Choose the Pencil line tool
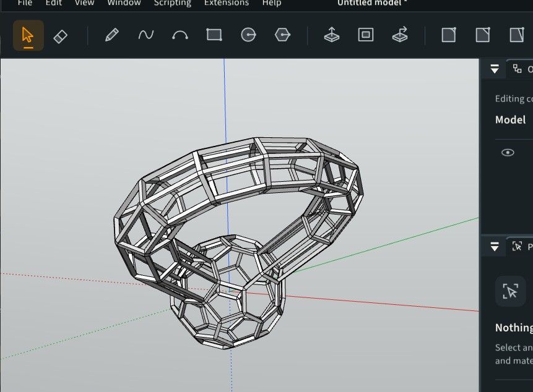 click(x=112, y=35)
